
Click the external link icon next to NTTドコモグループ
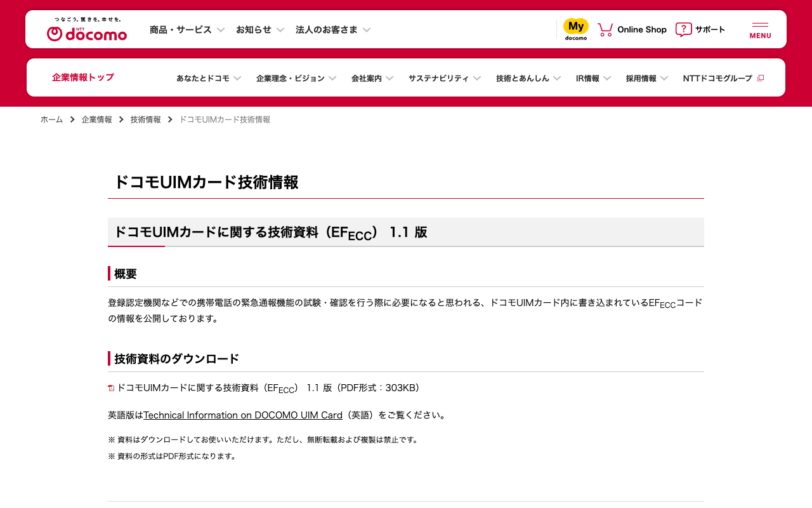pos(761,78)
